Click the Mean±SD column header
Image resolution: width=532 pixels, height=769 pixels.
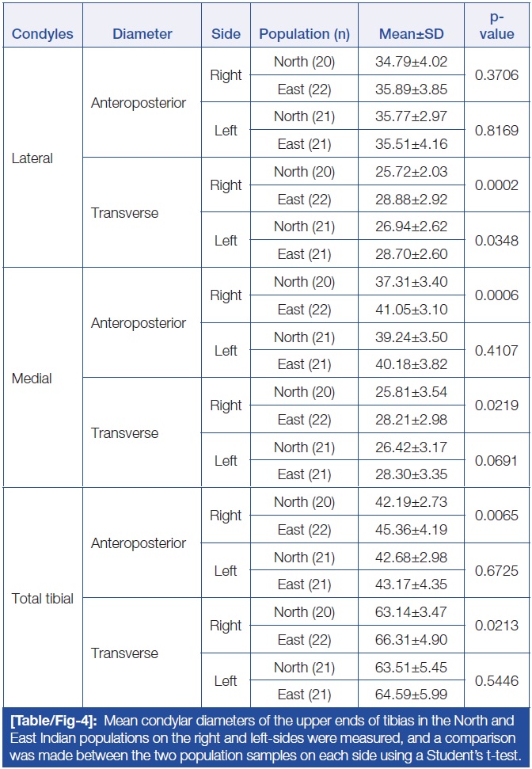tap(411, 34)
